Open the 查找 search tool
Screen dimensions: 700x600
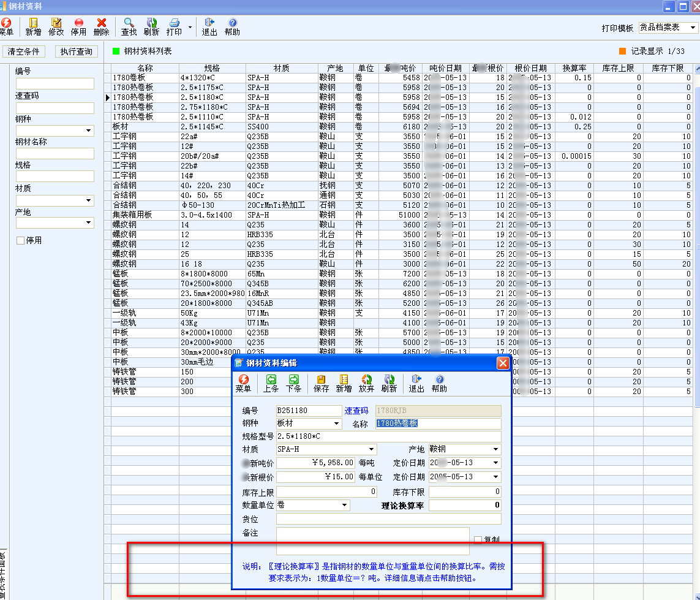129,27
